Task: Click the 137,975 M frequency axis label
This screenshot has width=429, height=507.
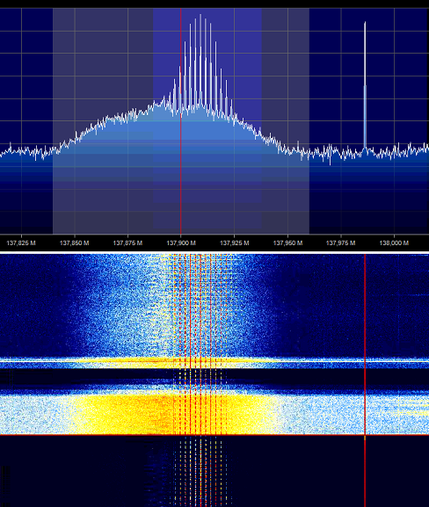Action: click(341, 243)
